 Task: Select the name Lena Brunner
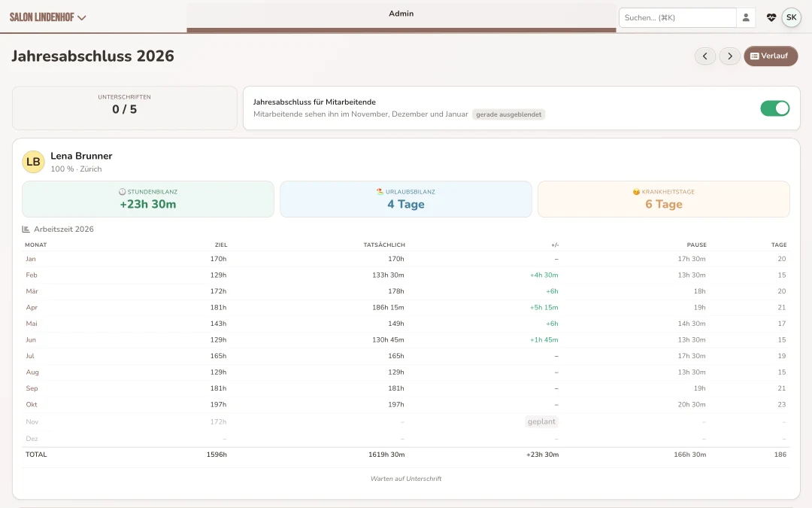(x=81, y=156)
